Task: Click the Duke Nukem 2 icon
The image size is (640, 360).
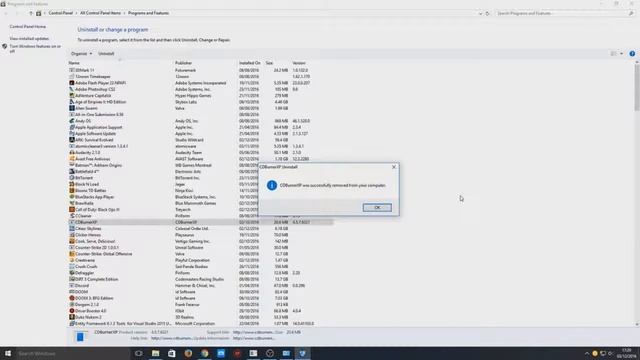Action: (x=72, y=317)
